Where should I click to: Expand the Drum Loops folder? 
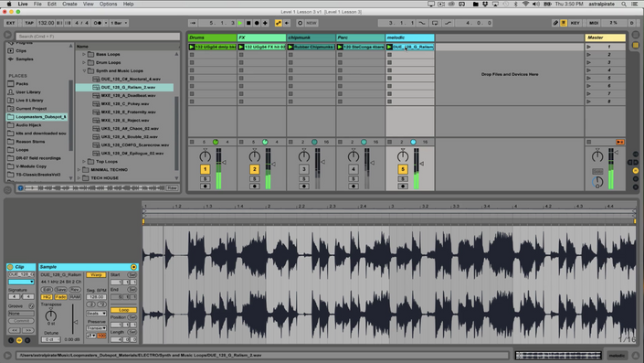[x=84, y=62]
